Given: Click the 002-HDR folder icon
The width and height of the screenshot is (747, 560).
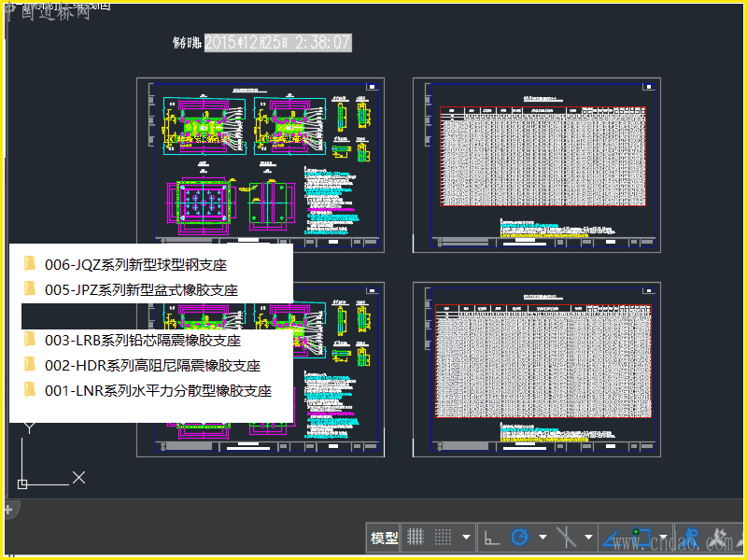Looking at the screenshot, I should (30, 365).
